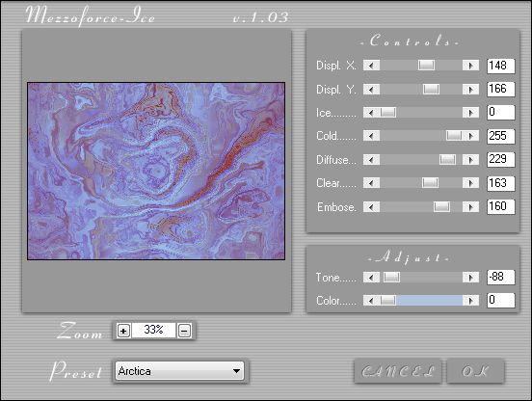This screenshot has height=401, width=532.
Task: Click the Tone slider handle
Action: (391, 278)
